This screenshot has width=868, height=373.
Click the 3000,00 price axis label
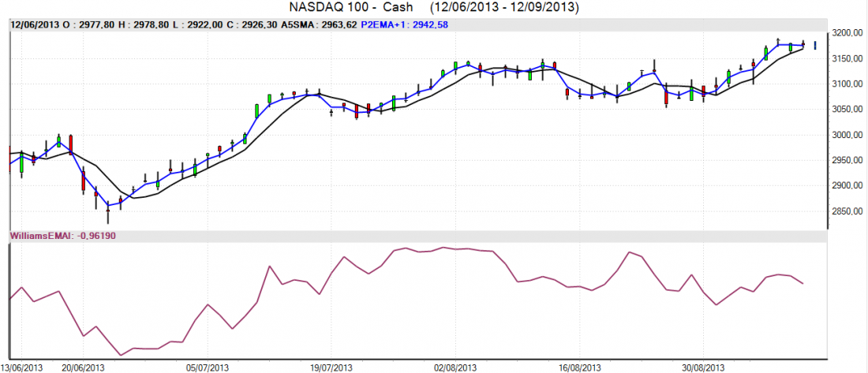[x=848, y=135]
